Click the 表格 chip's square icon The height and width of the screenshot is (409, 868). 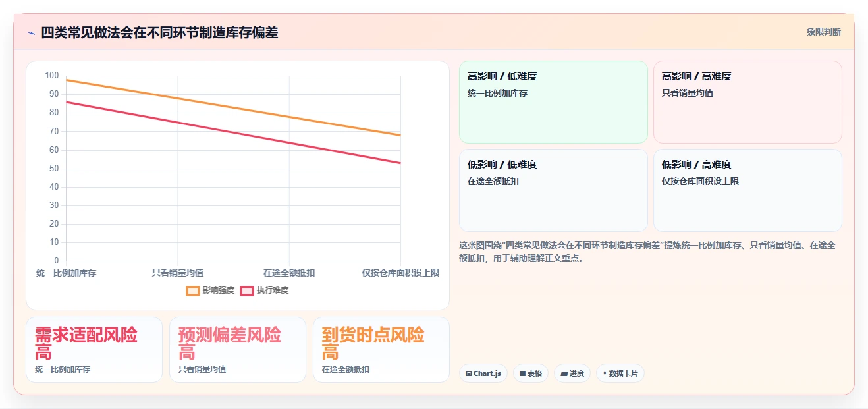[x=522, y=373]
